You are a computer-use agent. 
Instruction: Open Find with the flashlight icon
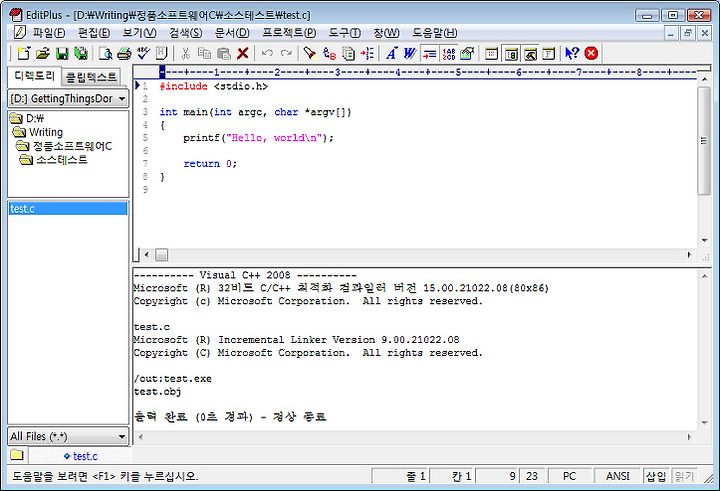coord(310,54)
